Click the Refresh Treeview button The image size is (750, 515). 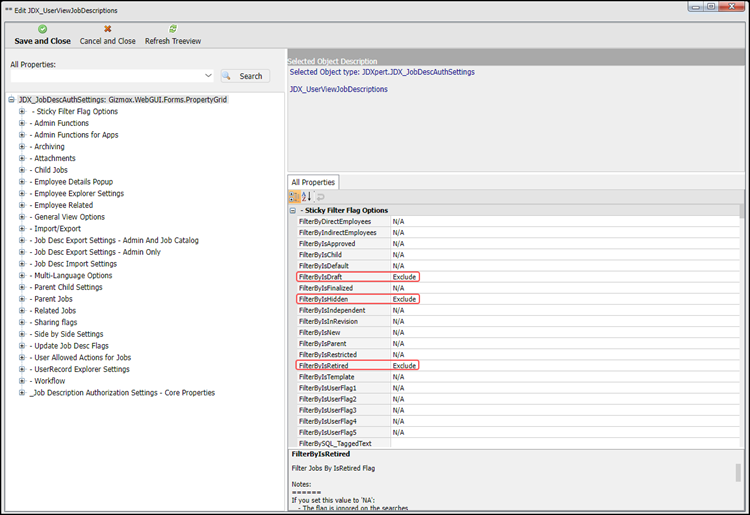click(173, 35)
